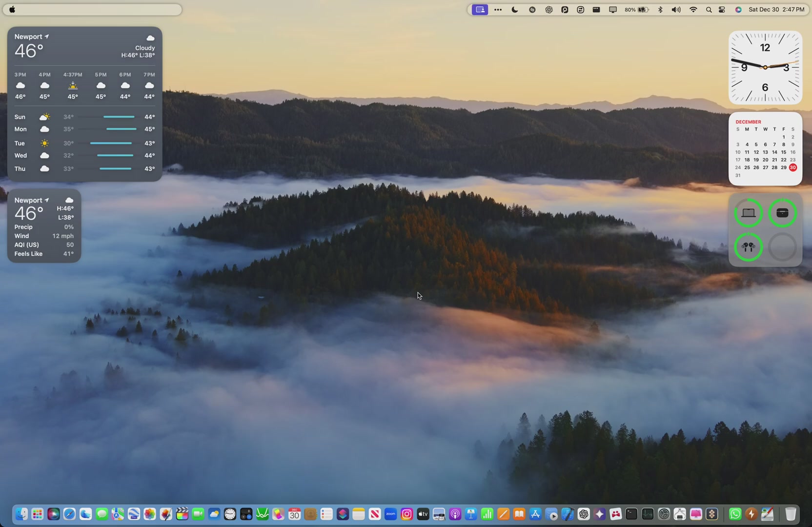Image resolution: width=812 pixels, height=527 pixels.
Task: Expand the three-dots hidden menu bar items
Action: tap(498, 10)
